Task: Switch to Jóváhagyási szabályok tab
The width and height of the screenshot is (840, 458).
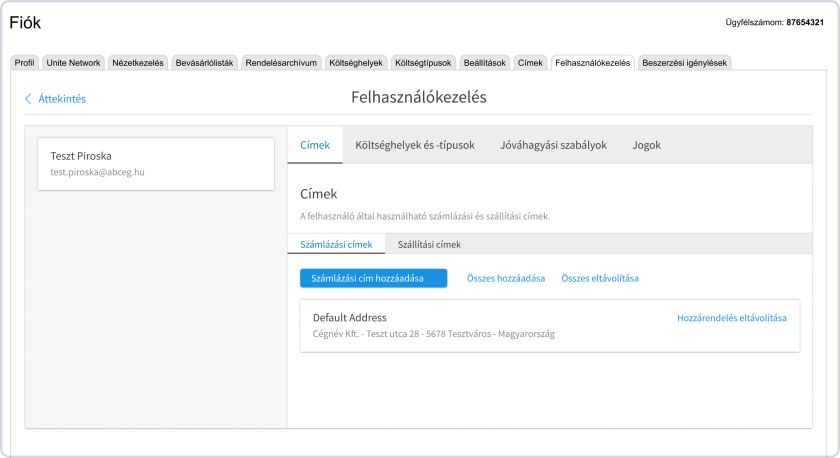Action: click(553, 145)
